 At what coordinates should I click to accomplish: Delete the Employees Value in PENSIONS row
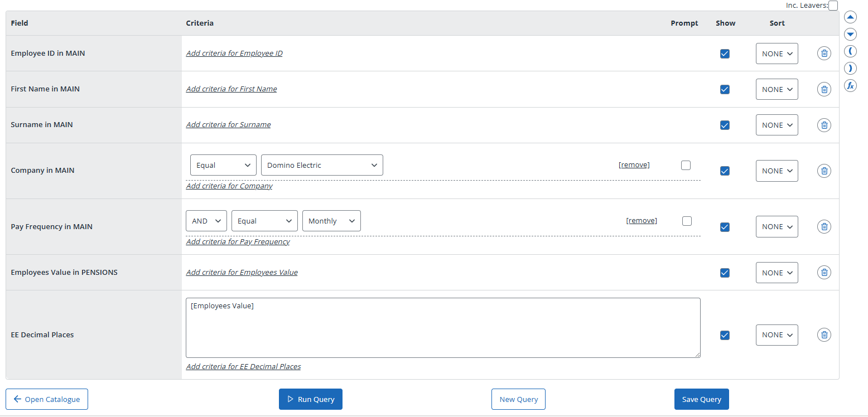tap(824, 273)
